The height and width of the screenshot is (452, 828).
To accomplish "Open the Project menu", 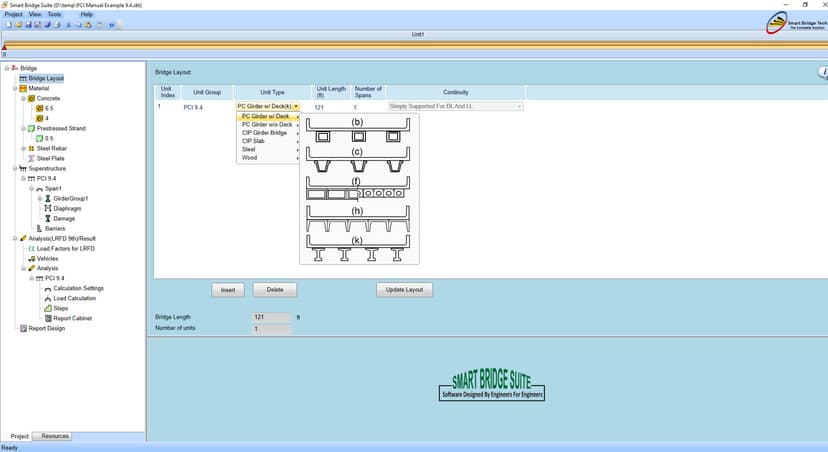I will 13,15.
